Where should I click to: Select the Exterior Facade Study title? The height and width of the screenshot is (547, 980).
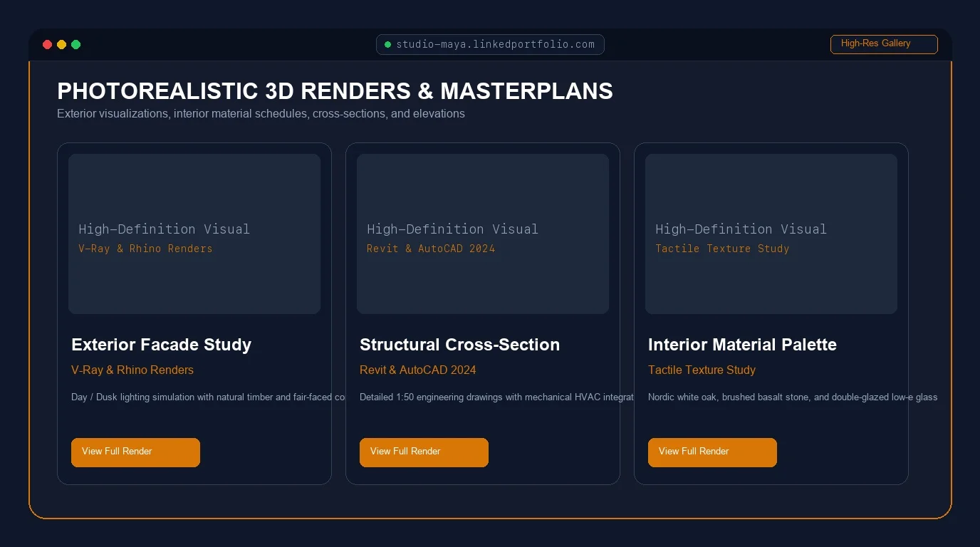click(162, 345)
